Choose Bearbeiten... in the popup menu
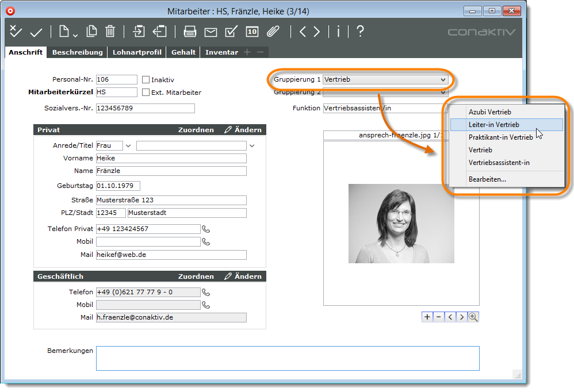This screenshot has height=392, width=574. [x=487, y=179]
